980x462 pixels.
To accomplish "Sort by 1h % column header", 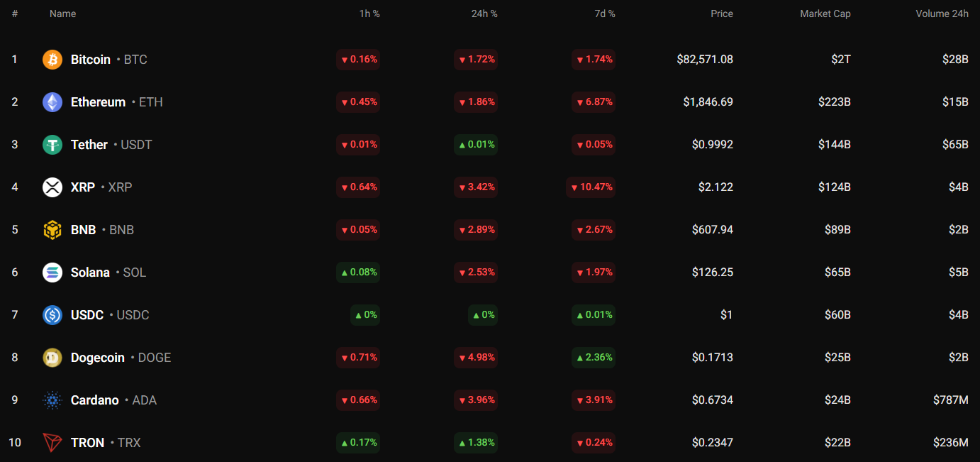I will click(x=369, y=13).
